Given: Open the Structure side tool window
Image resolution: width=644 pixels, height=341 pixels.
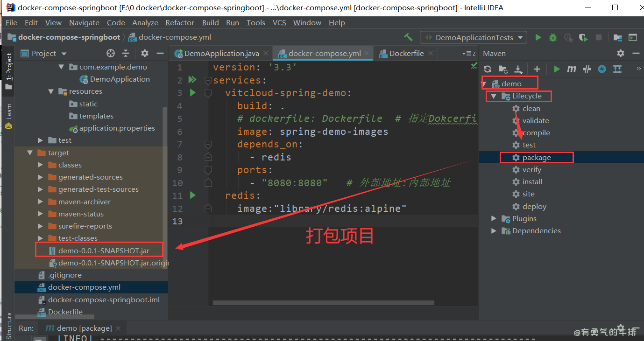Looking at the screenshot, I should pos(8,326).
